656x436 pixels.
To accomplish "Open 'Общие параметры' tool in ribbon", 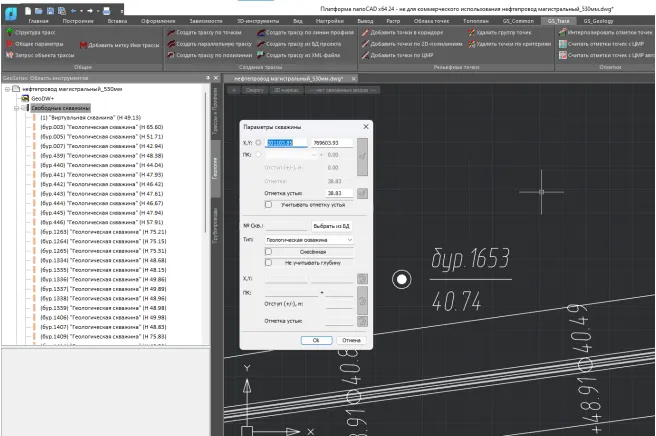I will [8, 44].
